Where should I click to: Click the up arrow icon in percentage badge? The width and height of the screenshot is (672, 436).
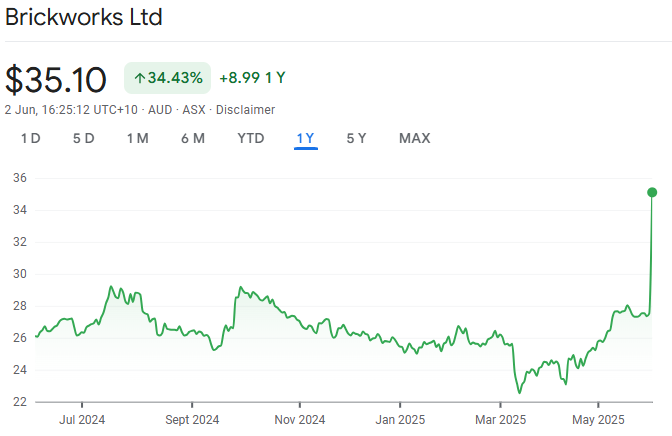(139, 78)
